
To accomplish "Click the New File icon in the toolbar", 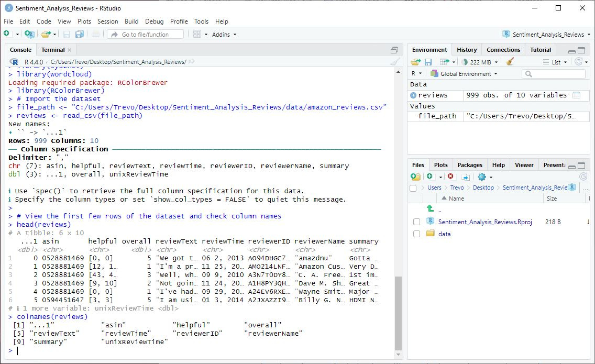I will 7,34.
